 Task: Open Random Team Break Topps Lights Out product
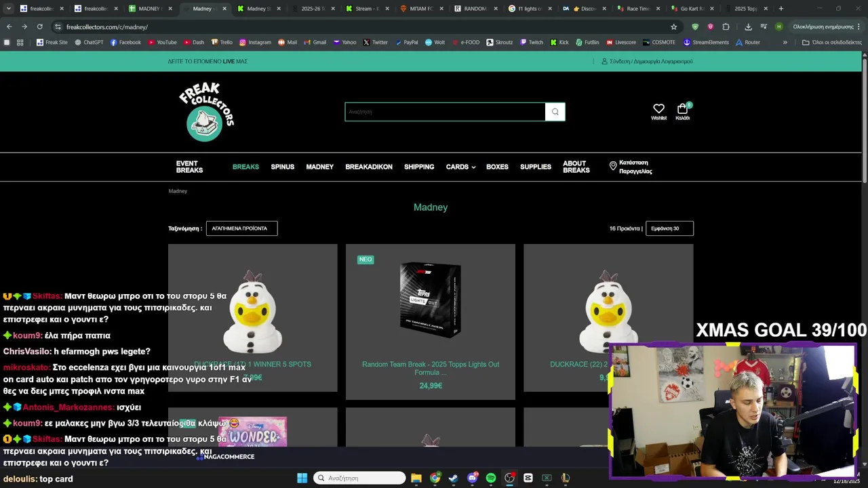coord(431,368)
